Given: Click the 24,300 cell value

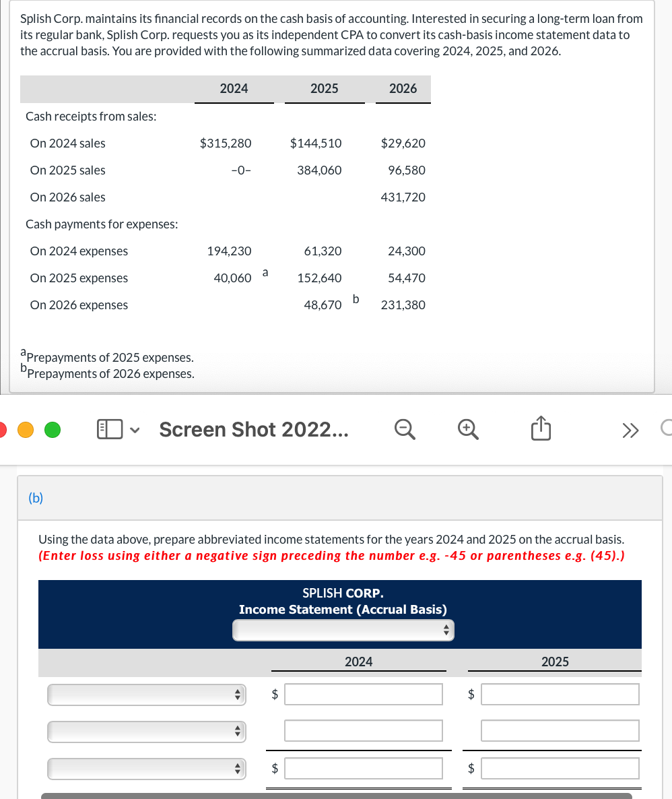Looking at the screenshot, I should pyautogui.click(x=407, y=251).
